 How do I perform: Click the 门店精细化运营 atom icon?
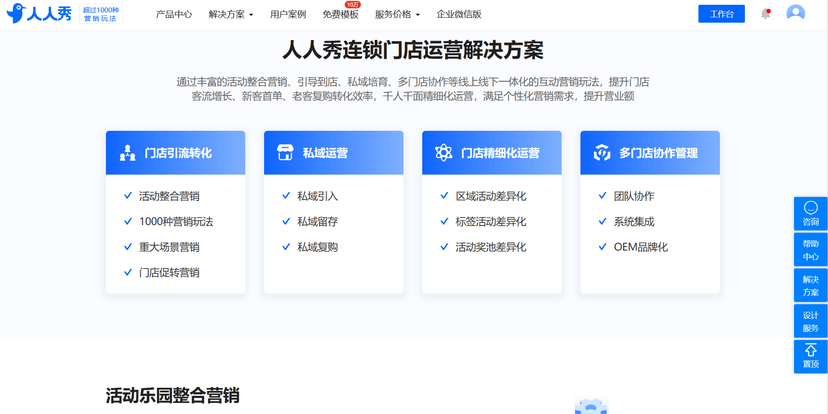[444, 153]
